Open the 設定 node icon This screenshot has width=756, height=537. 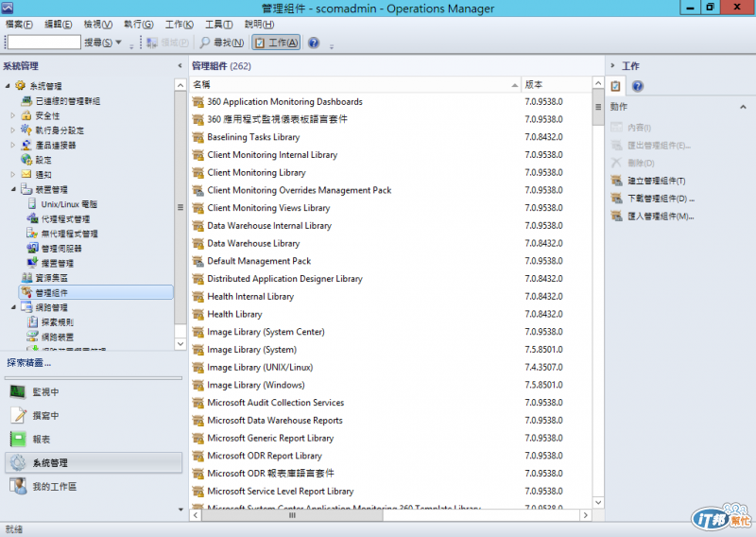pos(26,160)
